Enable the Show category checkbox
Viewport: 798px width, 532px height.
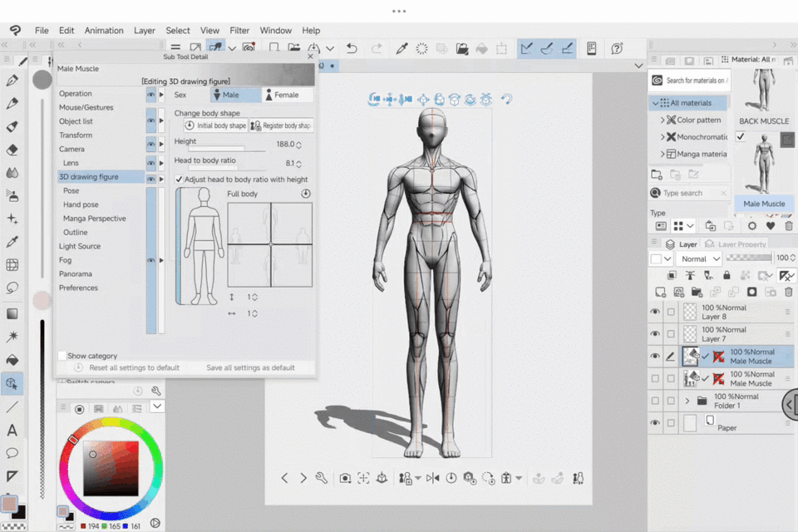[62, 356]
